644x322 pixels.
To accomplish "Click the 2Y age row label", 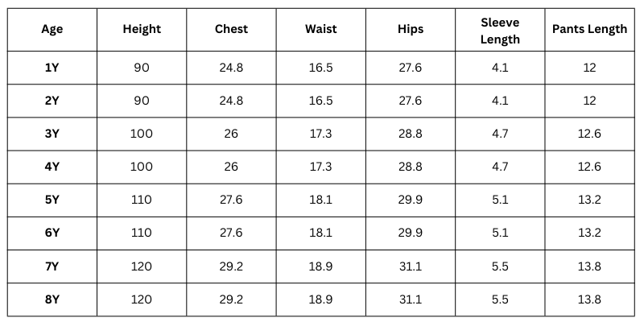I will click(x=52, y=101).
